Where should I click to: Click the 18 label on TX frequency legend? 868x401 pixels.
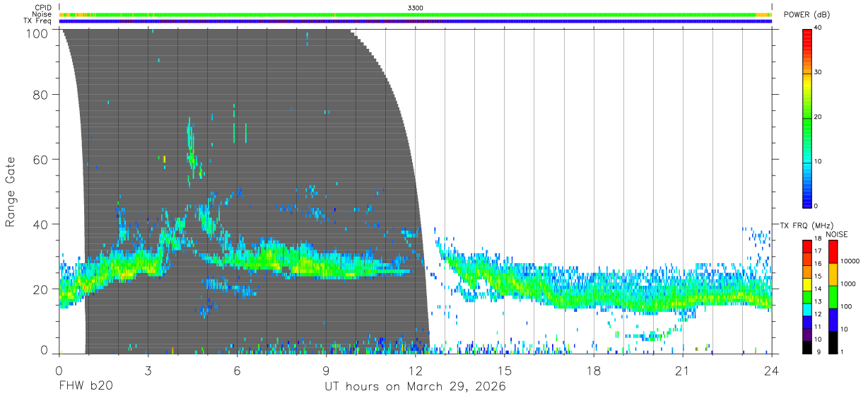817,238
